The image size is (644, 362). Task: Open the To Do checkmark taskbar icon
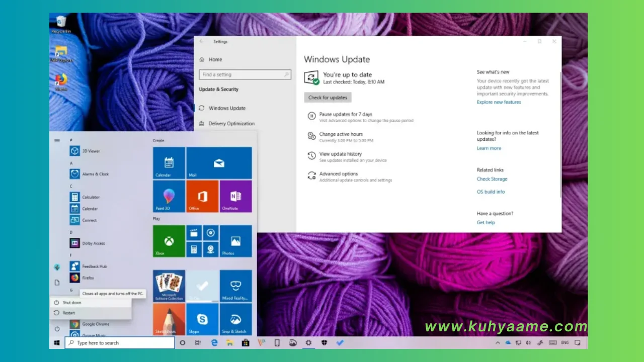pos(340,343)
